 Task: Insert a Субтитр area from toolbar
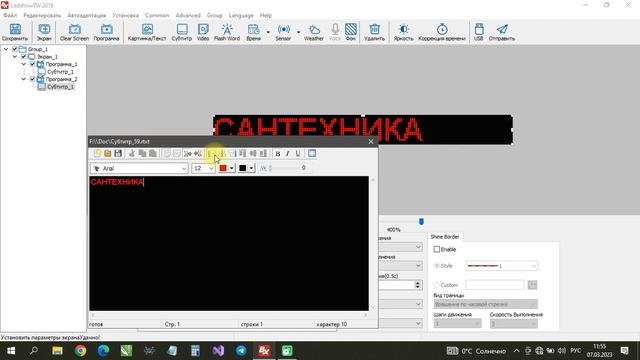pyautogui.click(x=182, y=32)
